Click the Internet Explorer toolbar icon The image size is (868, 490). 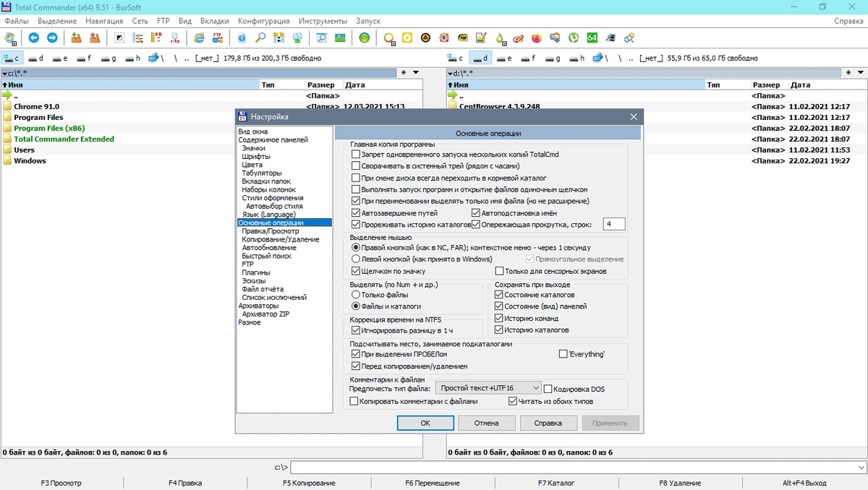(x=199, y=38)
